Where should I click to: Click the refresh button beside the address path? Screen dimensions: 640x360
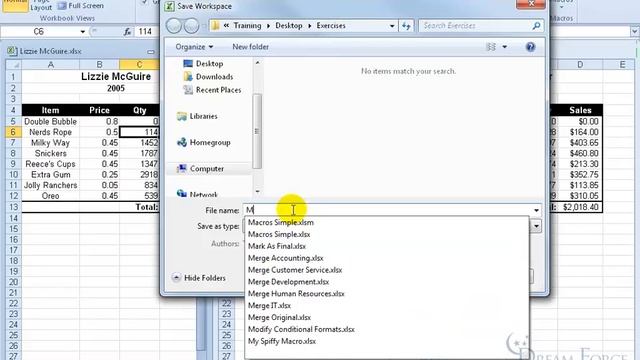[406, 26]
